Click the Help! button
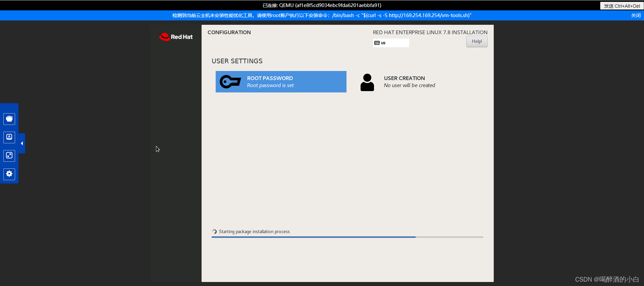 477,42
